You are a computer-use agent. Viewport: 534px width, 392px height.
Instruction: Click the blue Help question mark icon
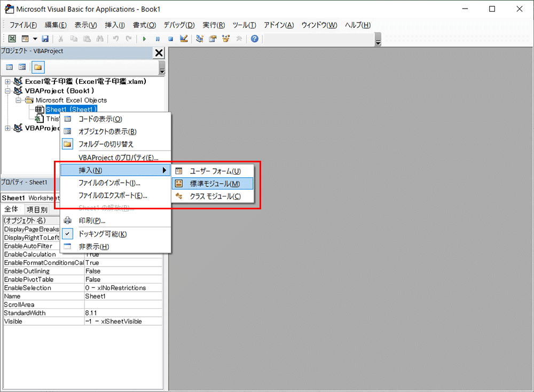255,39
